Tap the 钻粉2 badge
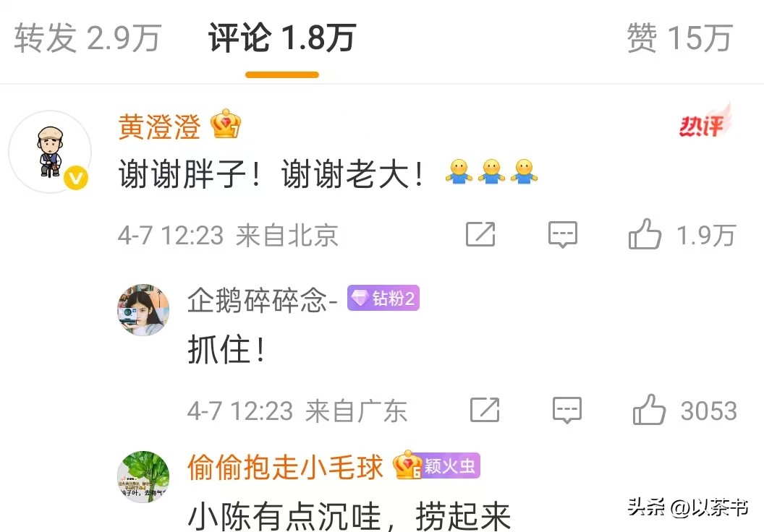 coord(383,298)
